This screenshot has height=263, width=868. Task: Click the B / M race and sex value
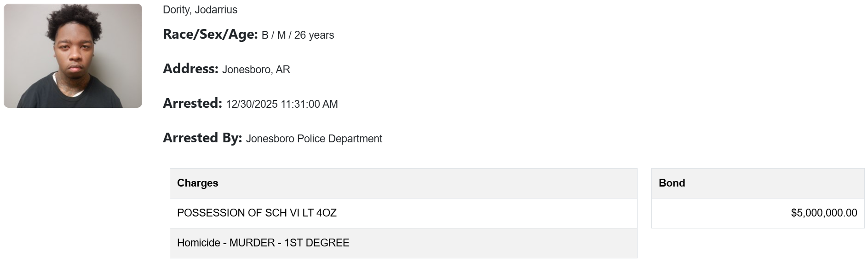[x=274, y=35]
